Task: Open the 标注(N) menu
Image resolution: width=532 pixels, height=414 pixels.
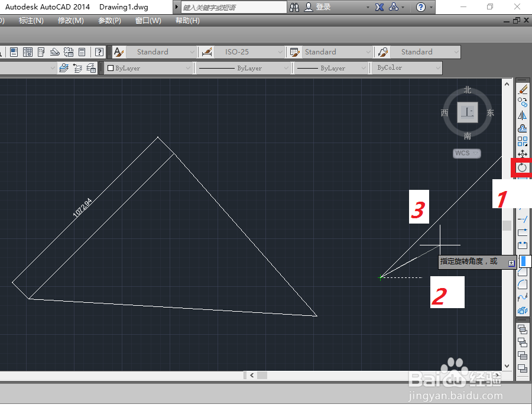Action: [x=31, y=21]
